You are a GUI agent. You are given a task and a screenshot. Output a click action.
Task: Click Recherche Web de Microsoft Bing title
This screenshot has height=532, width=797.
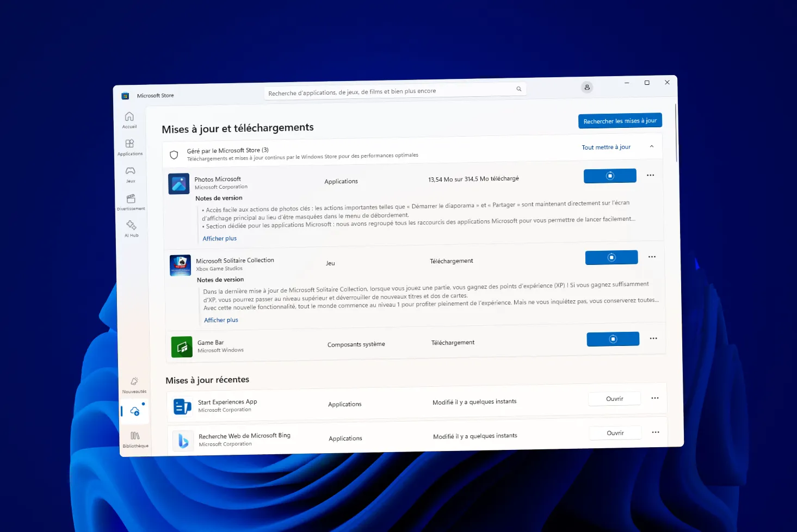[x=244, y=436]
